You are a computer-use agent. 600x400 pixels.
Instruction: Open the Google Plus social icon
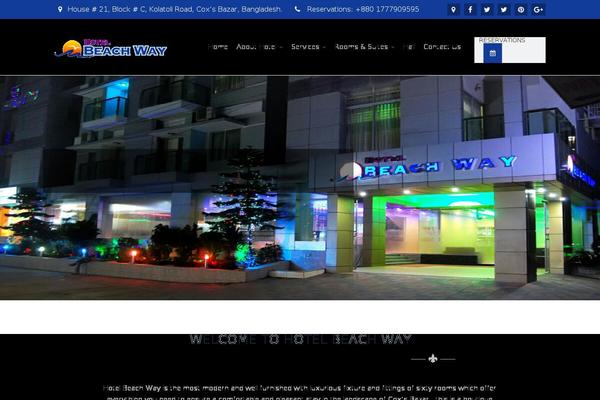pos(538,10)
